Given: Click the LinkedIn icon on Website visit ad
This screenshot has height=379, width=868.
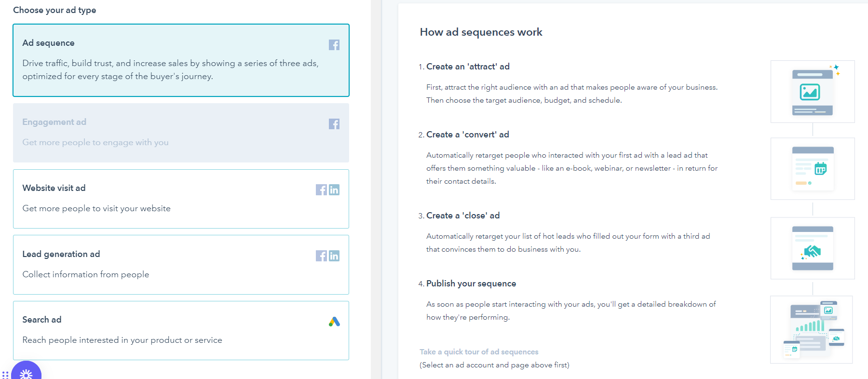Looking at the screenshot, I should pyautogui.click(x=334, y=190).
